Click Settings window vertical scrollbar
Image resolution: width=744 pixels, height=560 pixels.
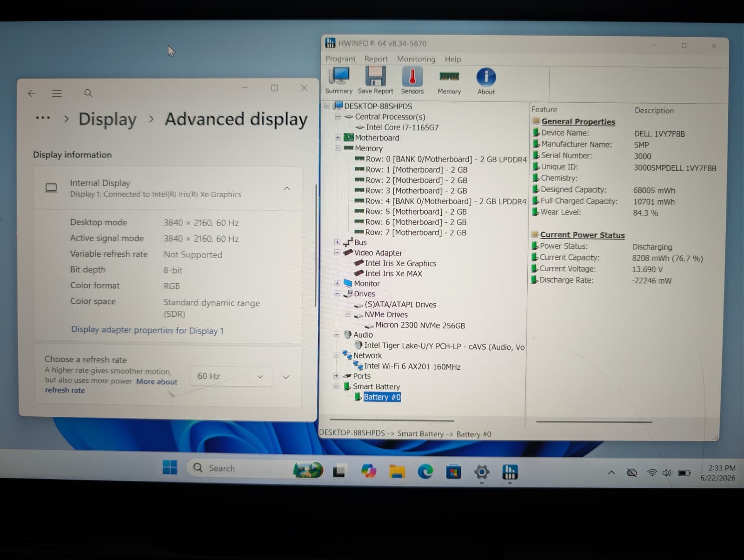tap(316, 245)
